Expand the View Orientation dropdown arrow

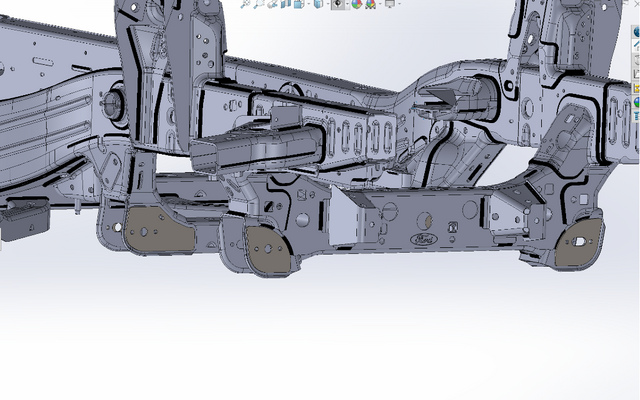coord(308,4)
